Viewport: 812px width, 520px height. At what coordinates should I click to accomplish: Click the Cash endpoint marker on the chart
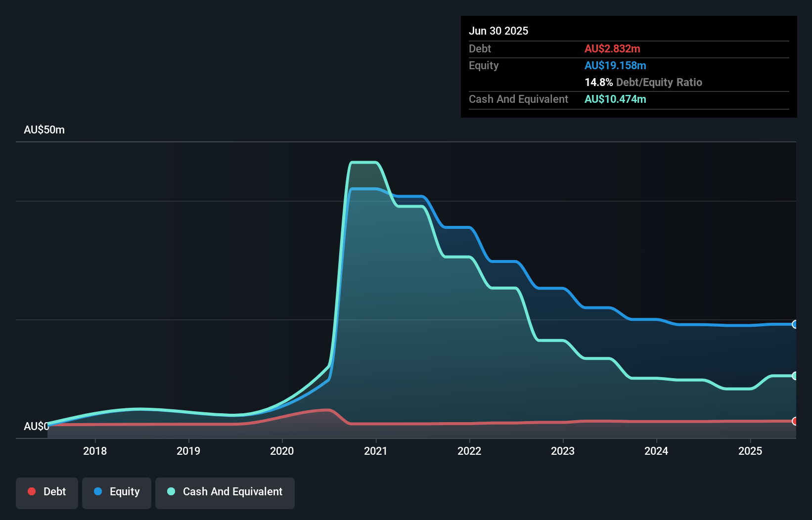click(795, 376)
